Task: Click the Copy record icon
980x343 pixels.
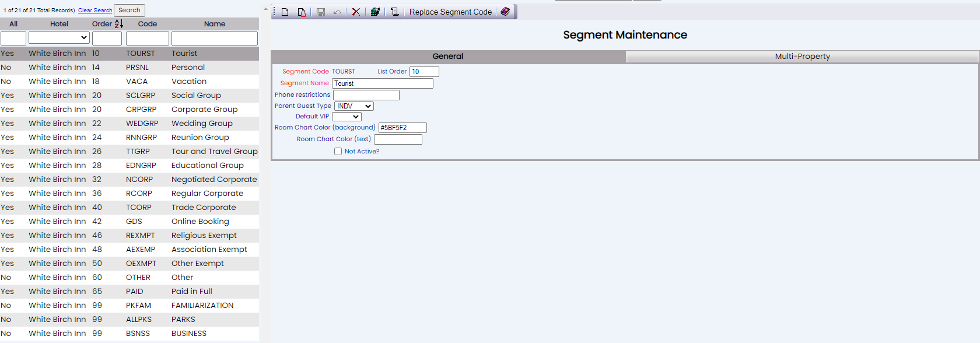Action: coord(302,12)
